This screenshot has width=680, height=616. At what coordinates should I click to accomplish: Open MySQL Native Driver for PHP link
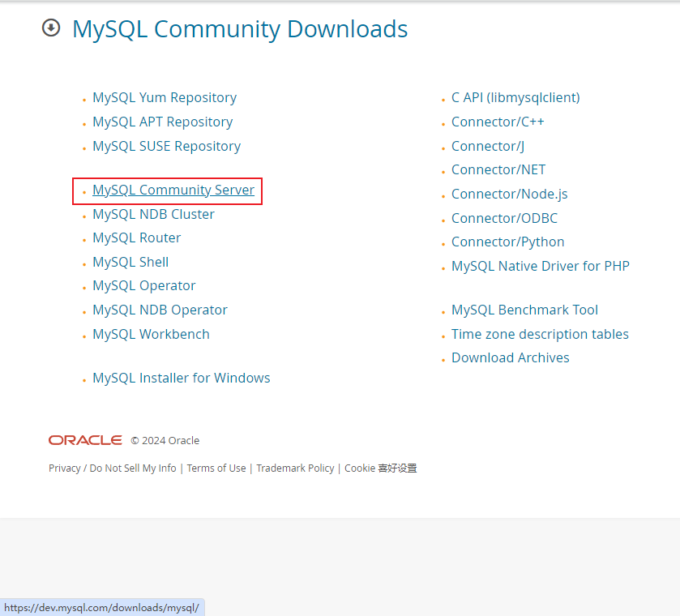tap(540, 266)
